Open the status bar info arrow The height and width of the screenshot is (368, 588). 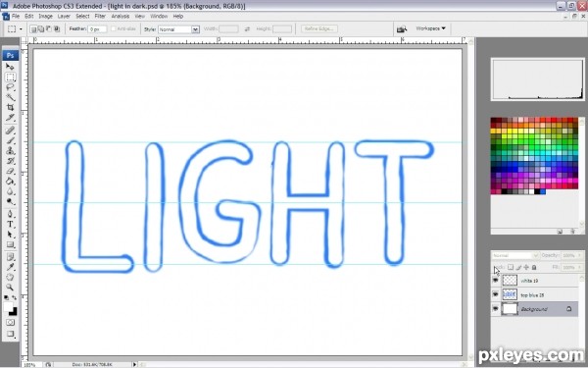134,364
